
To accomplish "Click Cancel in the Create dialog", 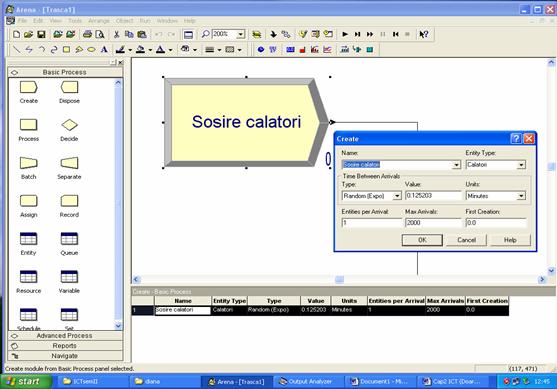I will tap(466, 240).
